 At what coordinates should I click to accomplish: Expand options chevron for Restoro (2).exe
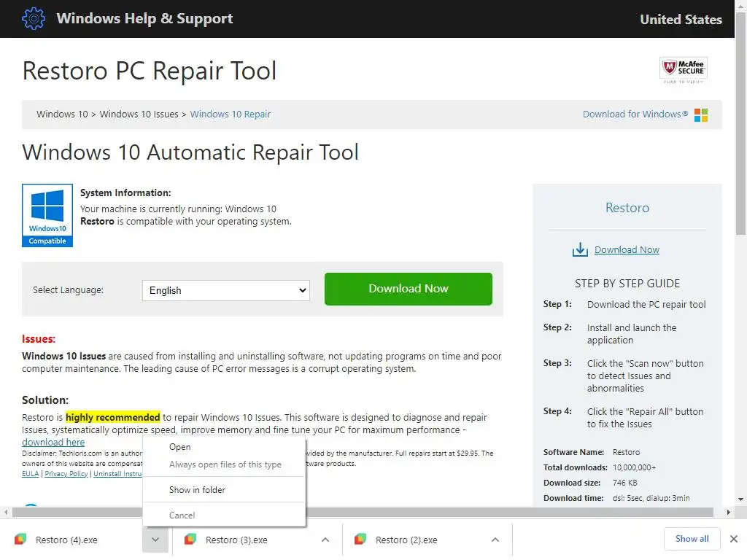495,540
